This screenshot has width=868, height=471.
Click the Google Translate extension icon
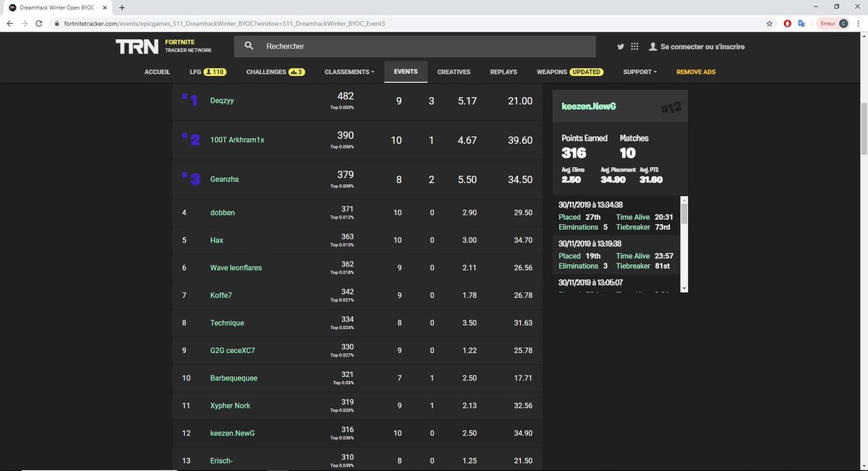[802, 23]
